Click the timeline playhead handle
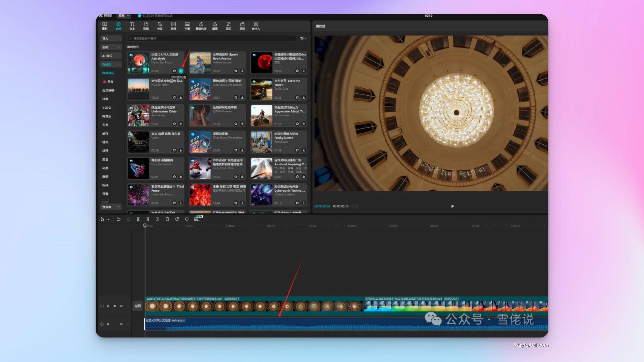 coord(145,225)
